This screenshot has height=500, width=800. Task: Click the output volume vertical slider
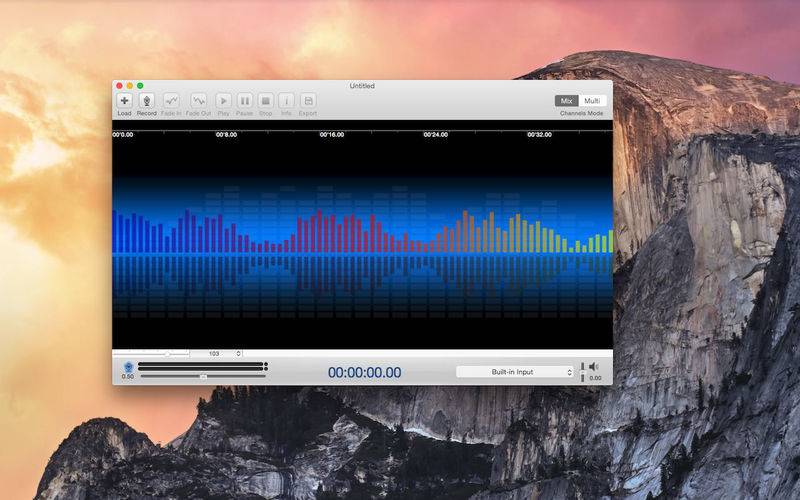[583, 372]
